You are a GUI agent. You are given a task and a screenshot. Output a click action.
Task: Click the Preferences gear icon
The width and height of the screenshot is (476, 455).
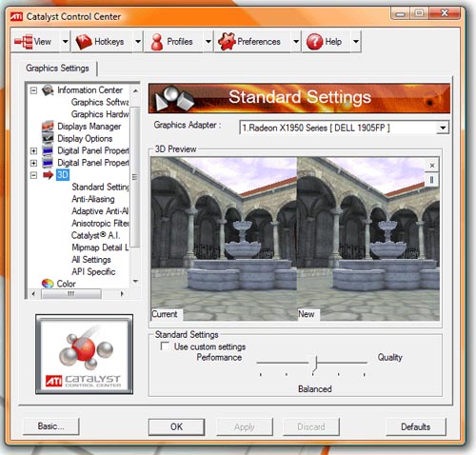point(227,42)
